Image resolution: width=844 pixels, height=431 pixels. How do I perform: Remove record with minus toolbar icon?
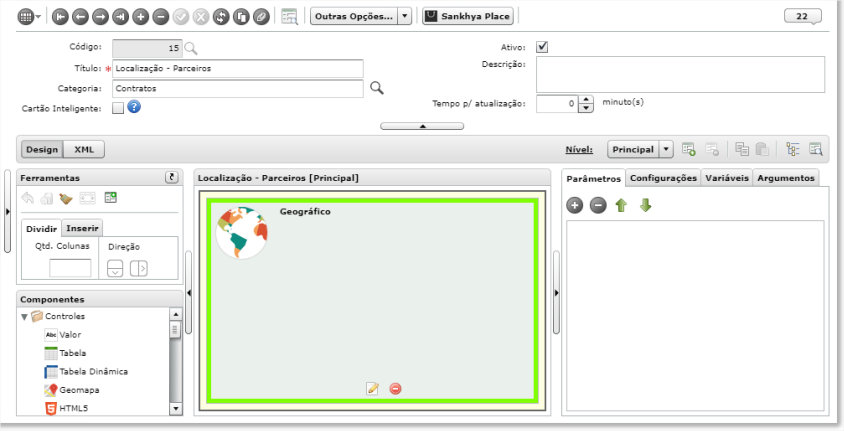point(160,17)
